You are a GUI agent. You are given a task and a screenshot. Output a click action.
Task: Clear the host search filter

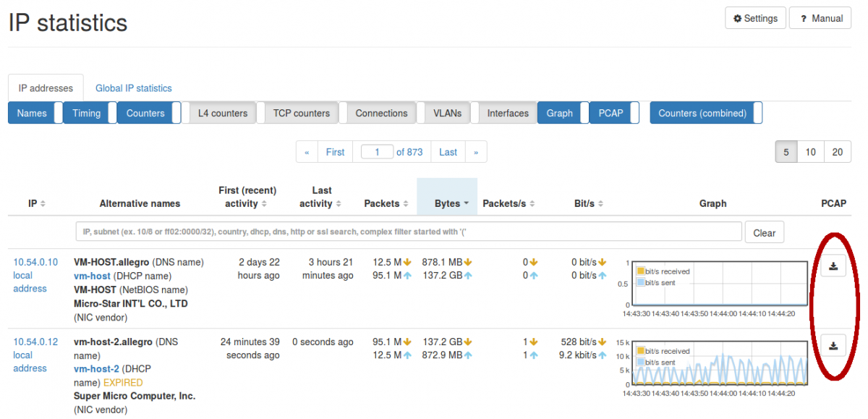pos(765,232)
